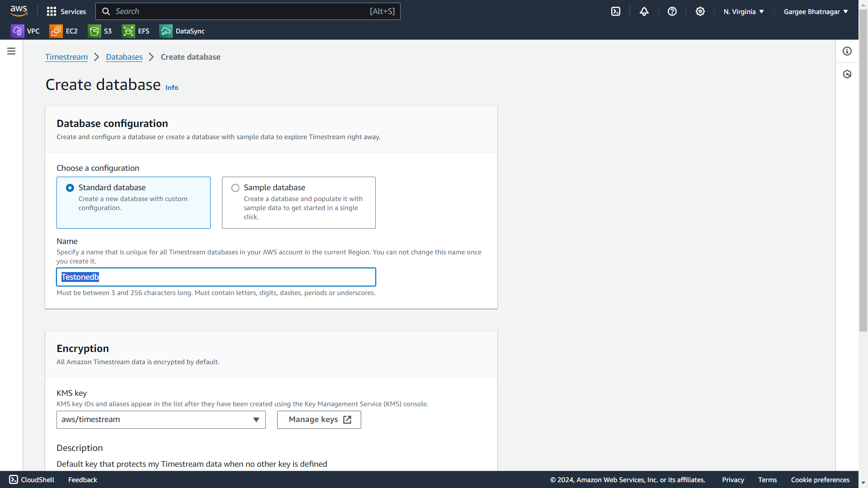
Task: Expand the side navigation hamburger menu
Action: click(x=11, y=52)
